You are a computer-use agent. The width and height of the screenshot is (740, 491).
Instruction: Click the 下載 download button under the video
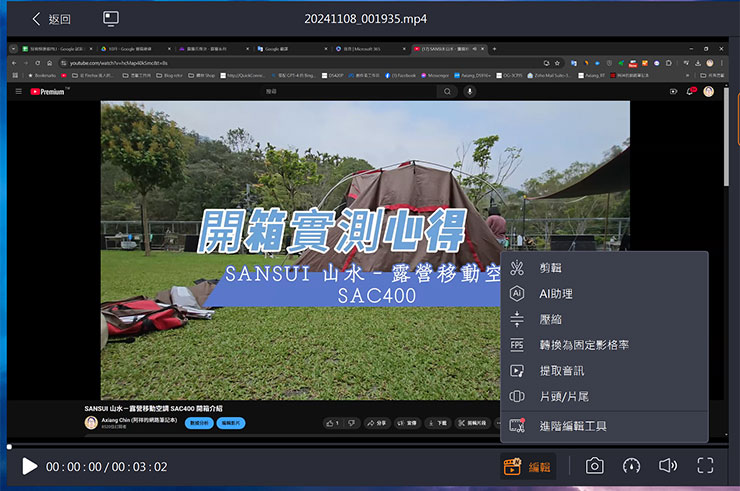coord(437,423)
